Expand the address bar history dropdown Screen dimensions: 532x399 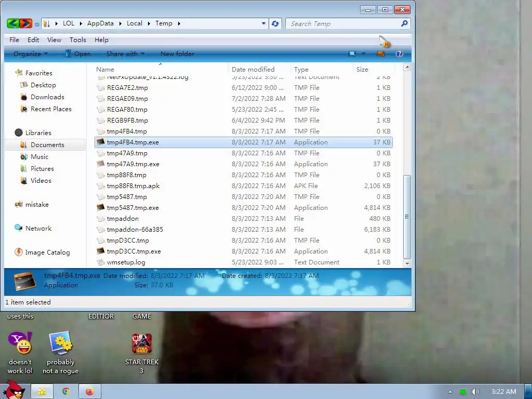(263, 23)
